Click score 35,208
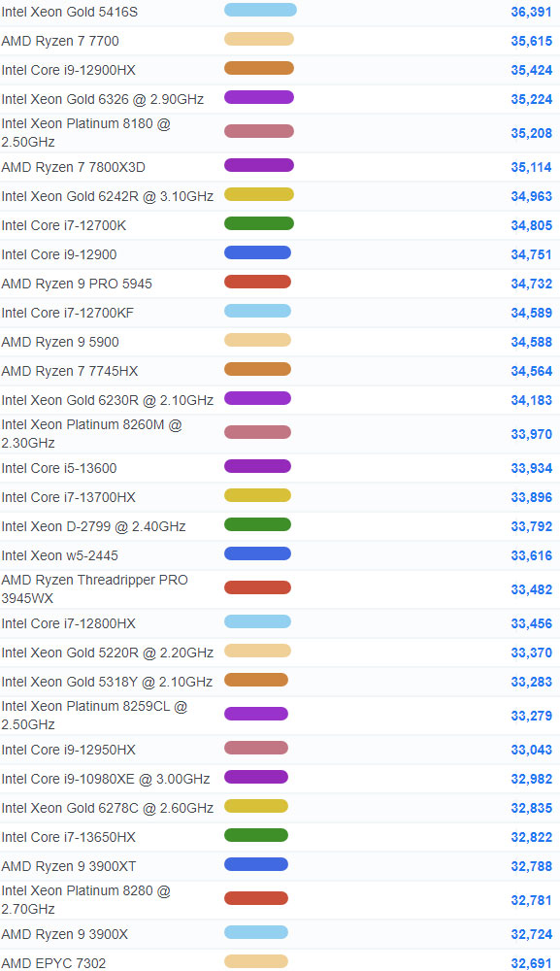This screenshot has height=971, width=560. coord(531,133)
